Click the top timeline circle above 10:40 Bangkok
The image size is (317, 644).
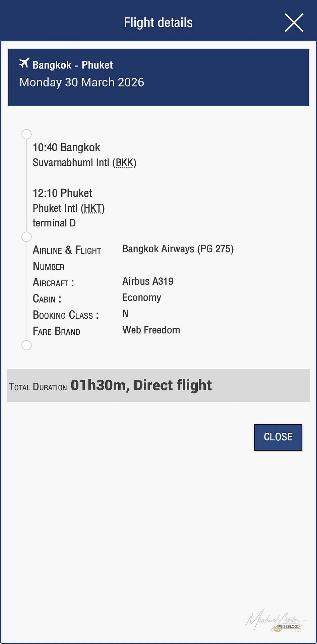point(26,134)
